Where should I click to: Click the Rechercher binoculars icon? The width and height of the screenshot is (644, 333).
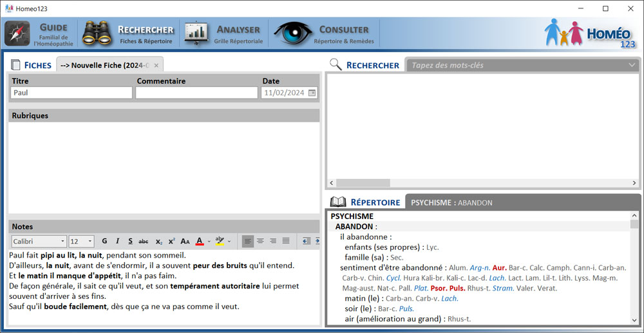[97, 33]
